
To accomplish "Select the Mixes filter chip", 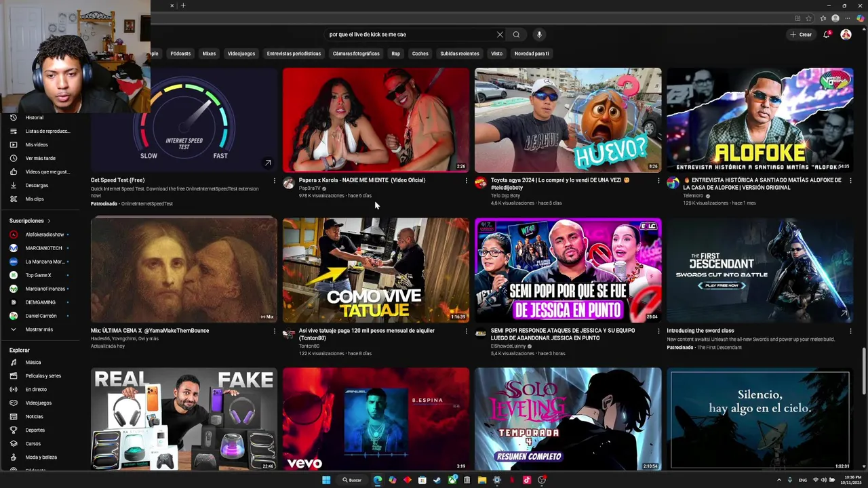I will (209, 54).
